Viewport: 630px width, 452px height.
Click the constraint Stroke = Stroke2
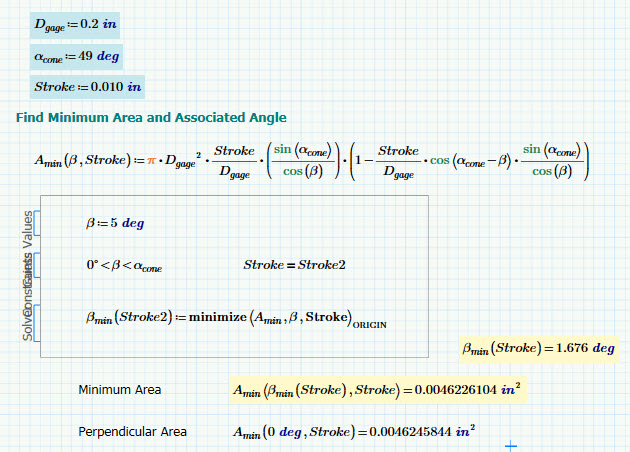click(x=294, y=265)
